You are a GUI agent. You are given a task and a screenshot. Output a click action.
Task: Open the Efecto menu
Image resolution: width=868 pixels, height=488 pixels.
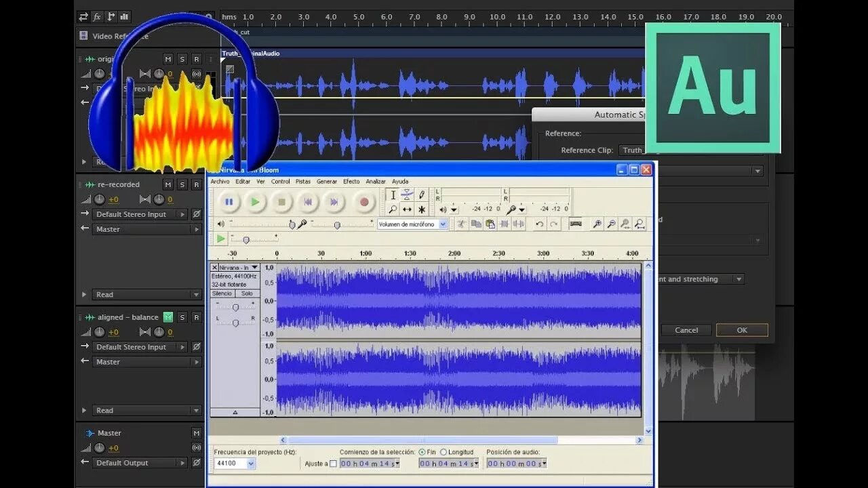point(351,182)
